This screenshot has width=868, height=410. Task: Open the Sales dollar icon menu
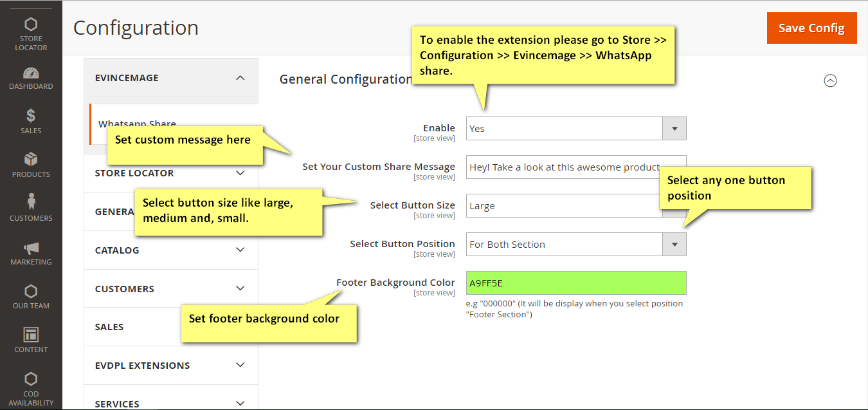pos(31,122)
